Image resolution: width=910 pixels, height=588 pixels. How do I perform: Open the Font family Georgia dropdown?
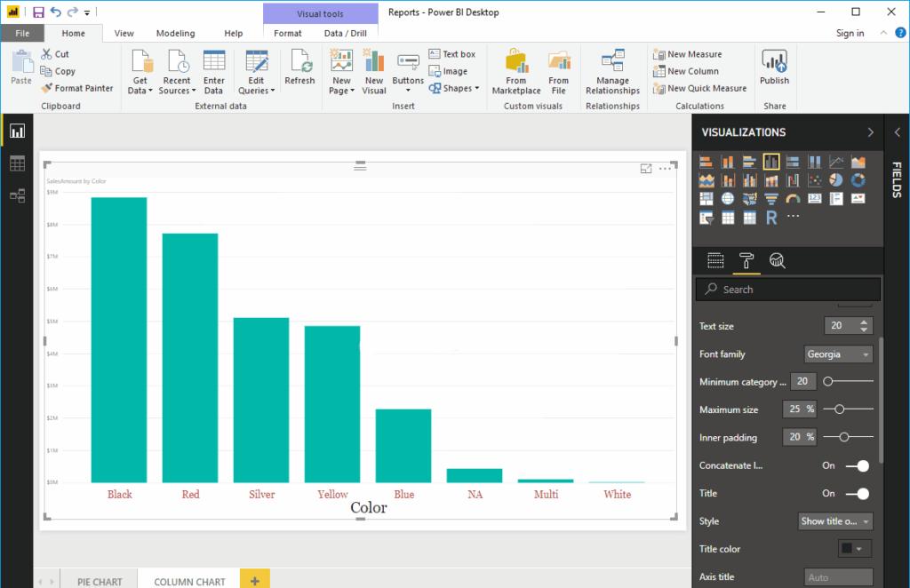point(838,354)
